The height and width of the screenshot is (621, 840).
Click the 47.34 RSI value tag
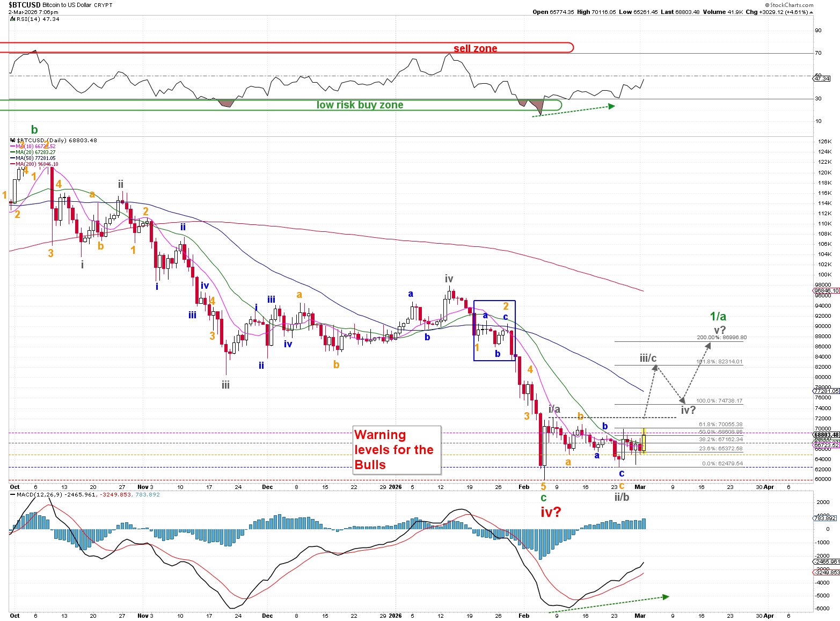pos(822,78)
